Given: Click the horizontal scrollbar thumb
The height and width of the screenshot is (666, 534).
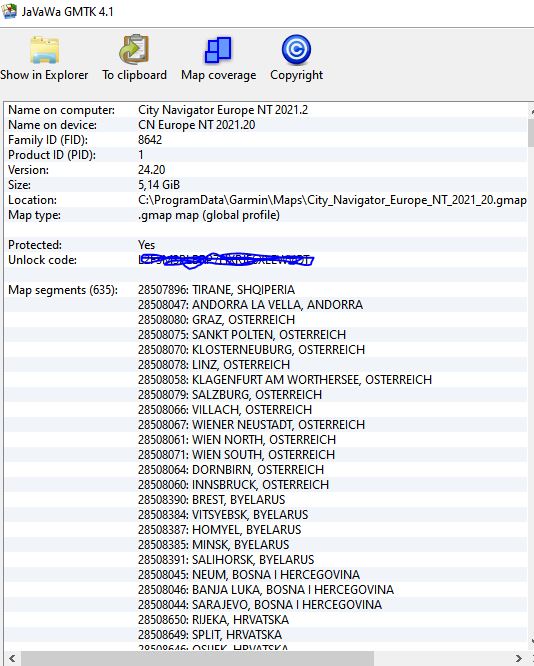Looking at the screenshot, I should click(x=197, y=659).
